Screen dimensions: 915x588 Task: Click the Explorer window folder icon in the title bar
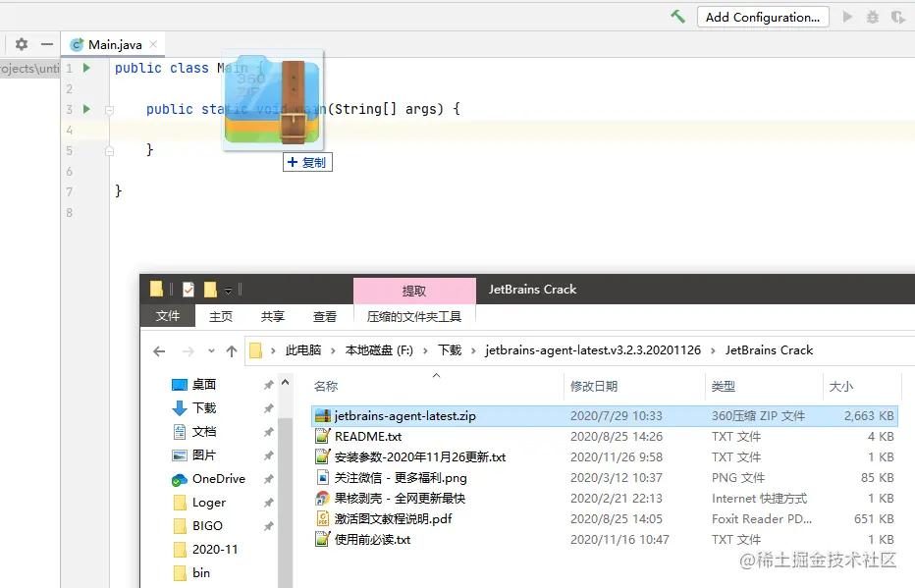tap(156, 290)
